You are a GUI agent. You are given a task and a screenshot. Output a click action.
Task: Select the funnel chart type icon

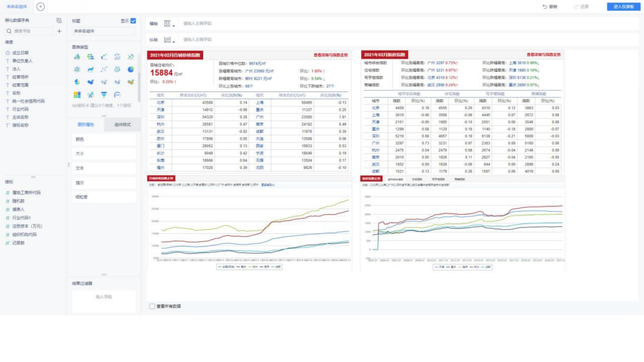pyautogui.click(x=104, y=95)
